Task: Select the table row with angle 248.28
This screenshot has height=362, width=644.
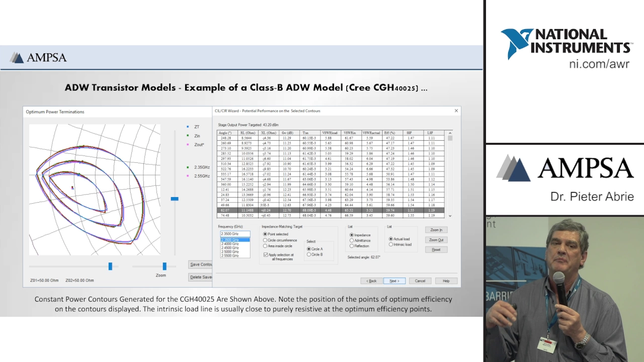Action: pyautogui.click(x=332, y=138)
